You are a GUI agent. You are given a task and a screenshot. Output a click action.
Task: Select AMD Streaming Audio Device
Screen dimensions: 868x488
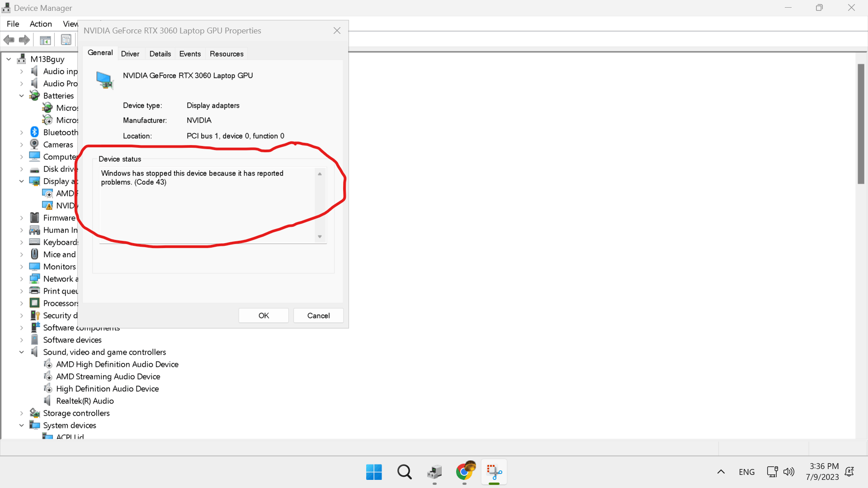coord(108,376)
